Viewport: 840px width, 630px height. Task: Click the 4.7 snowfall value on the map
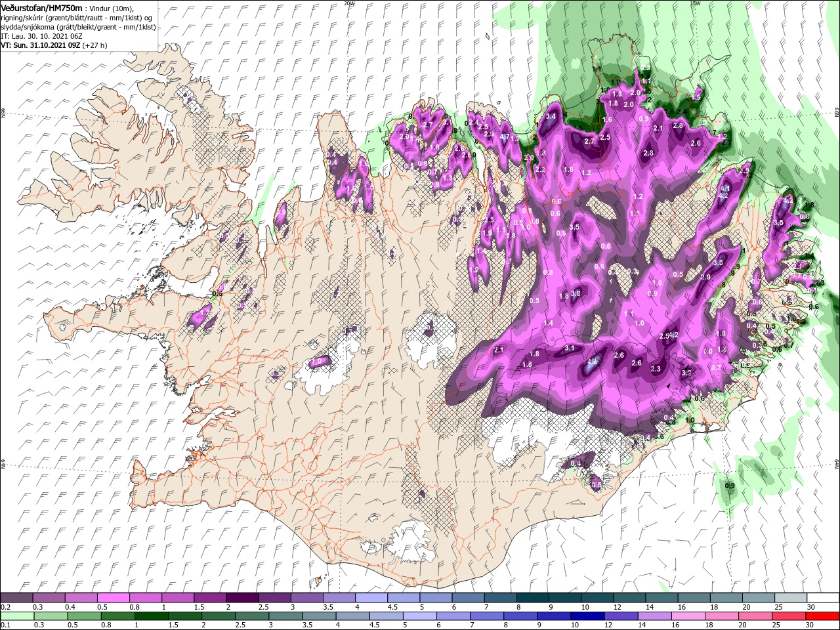[505, 136]
